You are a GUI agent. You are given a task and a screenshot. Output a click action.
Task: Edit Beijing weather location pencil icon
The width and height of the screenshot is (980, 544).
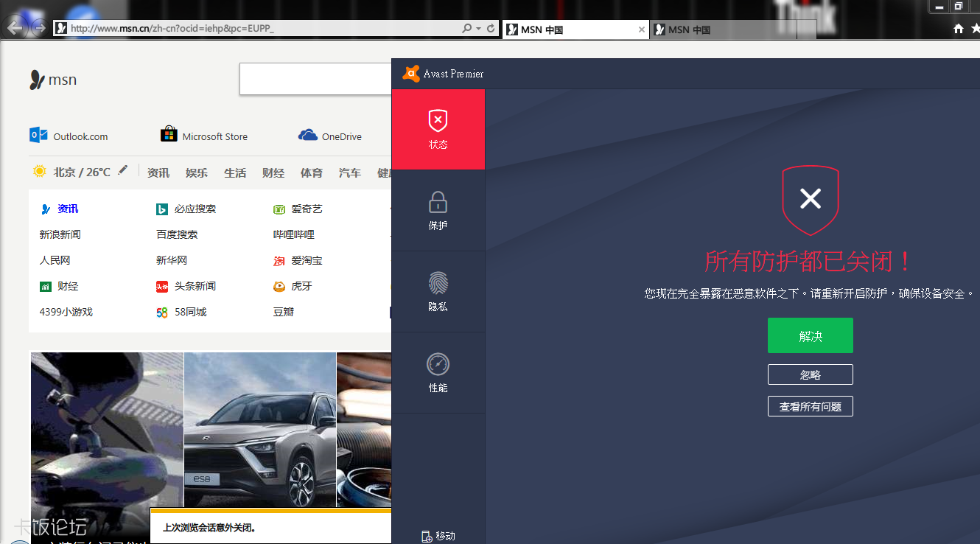123,170
